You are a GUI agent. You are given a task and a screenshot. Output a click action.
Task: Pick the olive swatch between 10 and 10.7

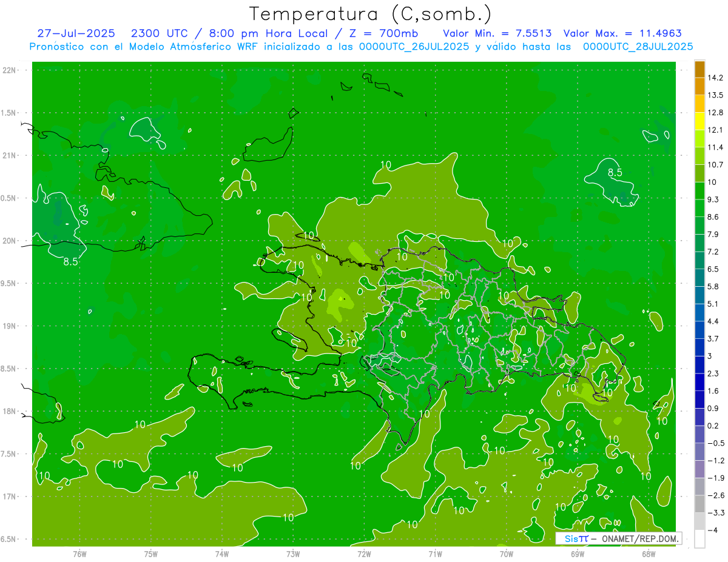point(699,173)
